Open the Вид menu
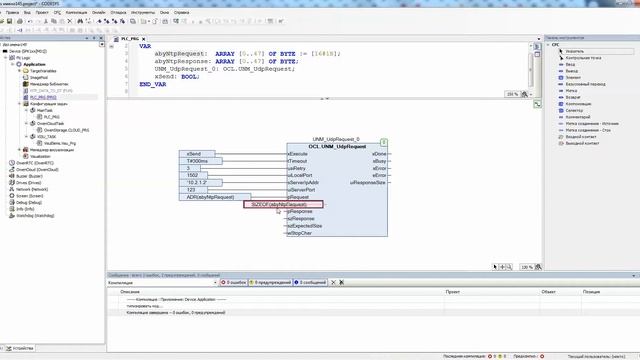 tap(27, 13)
